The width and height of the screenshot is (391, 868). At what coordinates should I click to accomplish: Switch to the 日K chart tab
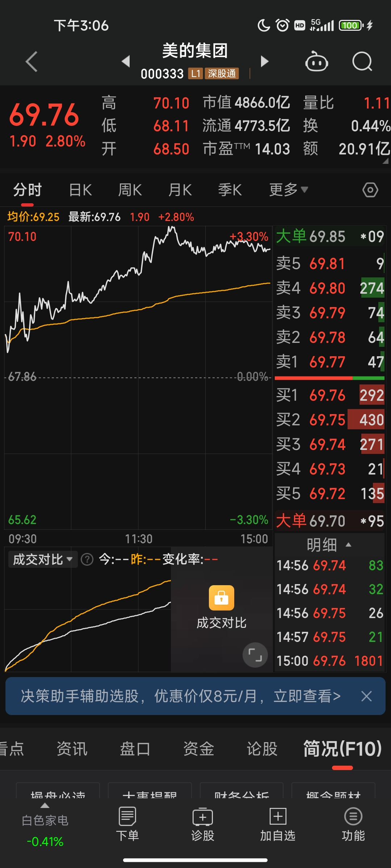(x=80, y=190)
